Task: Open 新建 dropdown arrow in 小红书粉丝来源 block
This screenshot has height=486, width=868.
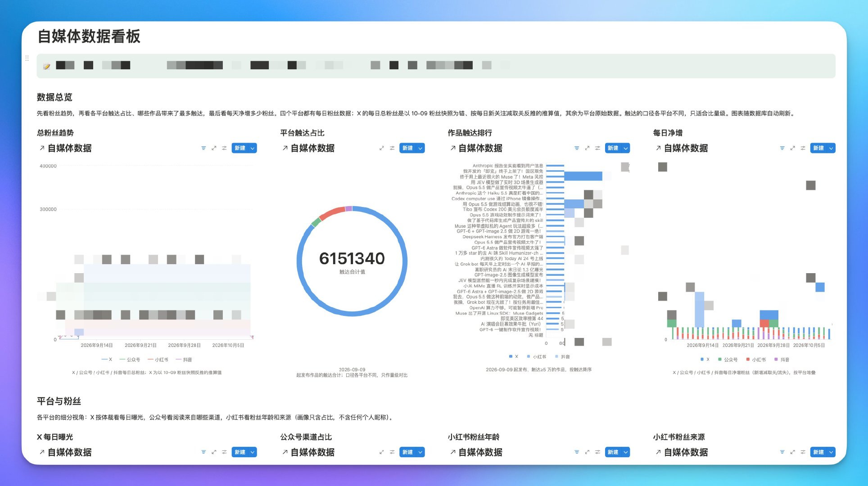Action: pos(831,452)
